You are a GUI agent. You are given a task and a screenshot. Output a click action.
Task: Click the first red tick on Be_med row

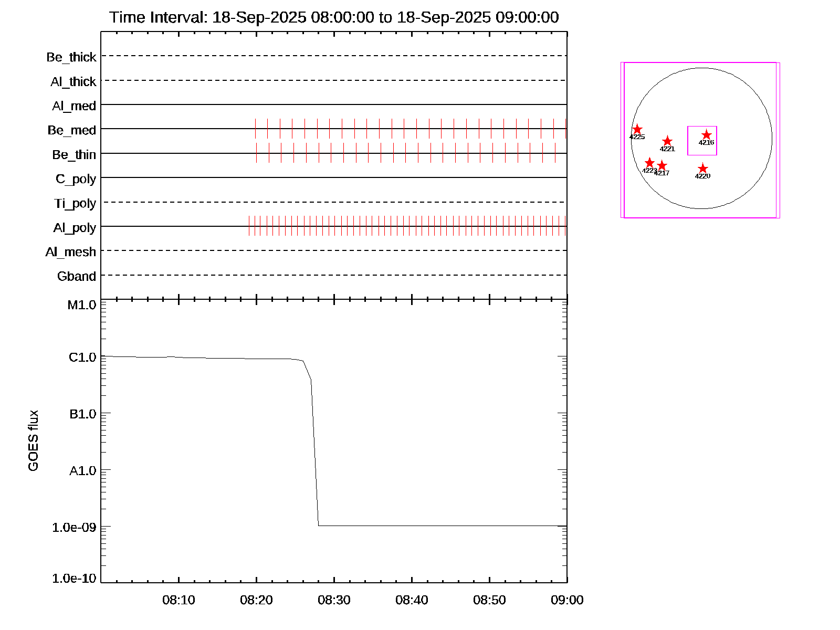pos(255,129)
